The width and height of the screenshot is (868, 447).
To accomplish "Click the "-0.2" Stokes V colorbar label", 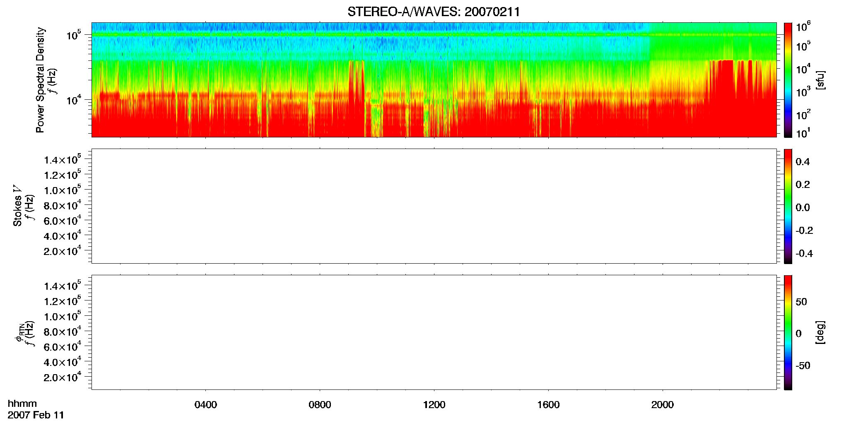I will point(804,231).
